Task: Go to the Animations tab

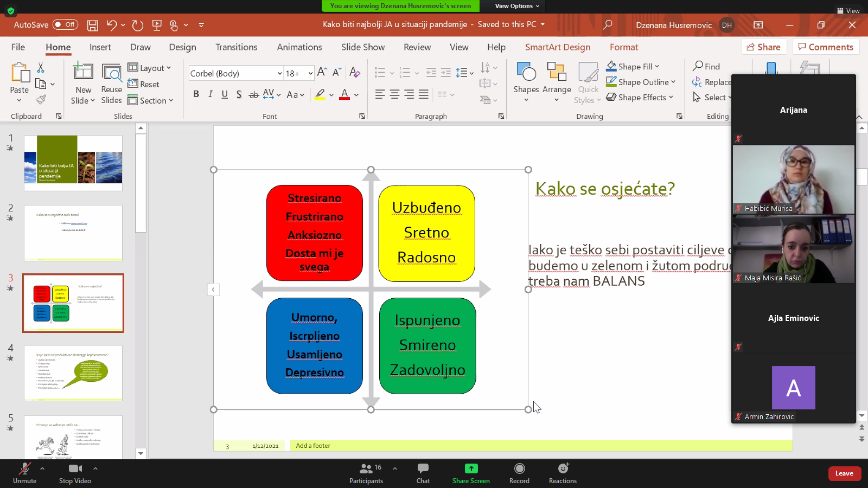Action: [299, 47]
